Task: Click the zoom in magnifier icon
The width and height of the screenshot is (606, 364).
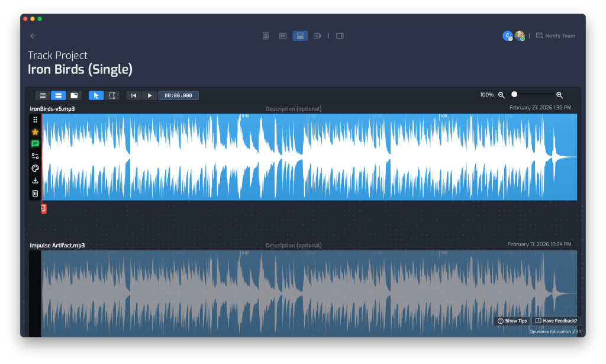Action: coord(559,95)
